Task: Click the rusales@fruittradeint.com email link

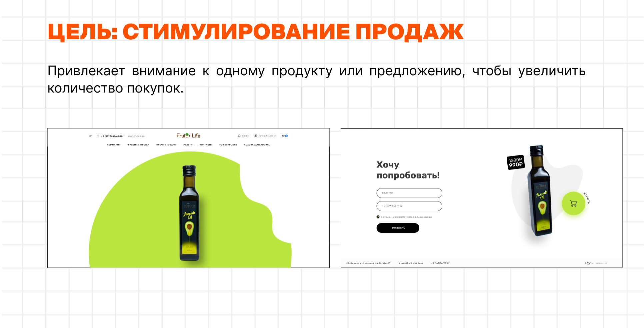Action: pyautogui.click(x=411, y=263)
